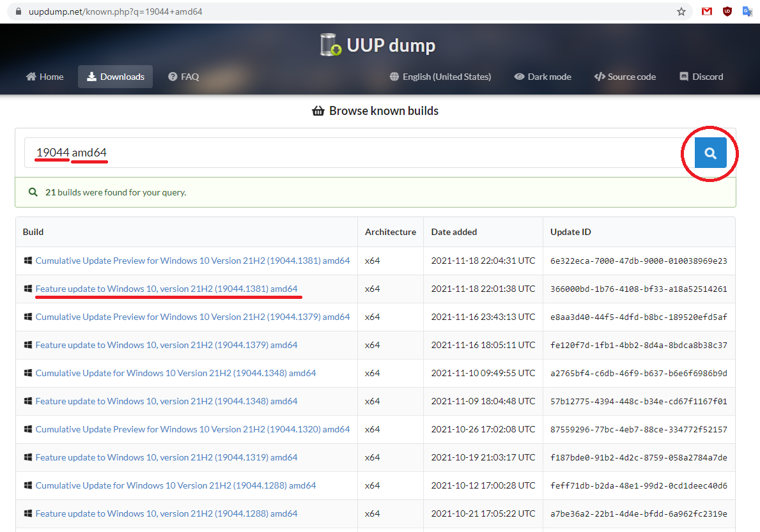The height and width of the screenshot is (532, 760).
Task: Click Windows icon beside Feature update 19044.1288
Action: point(28,513)
